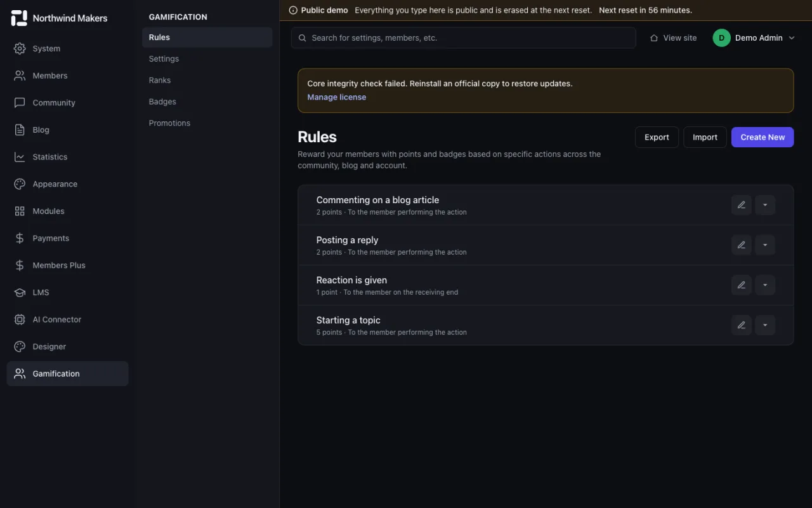Open Payments via its dollar icon
812x508 pixels.
pos(20,238)
